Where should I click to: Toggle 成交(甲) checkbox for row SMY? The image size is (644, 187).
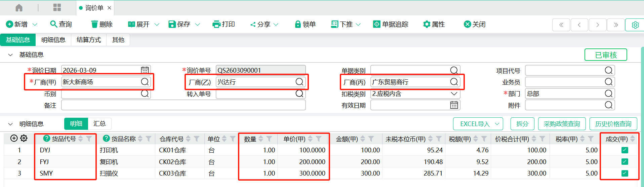(625, 173)
